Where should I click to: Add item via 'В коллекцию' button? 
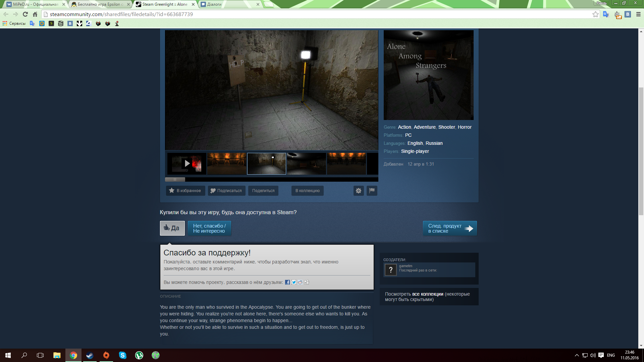point(308,191)
